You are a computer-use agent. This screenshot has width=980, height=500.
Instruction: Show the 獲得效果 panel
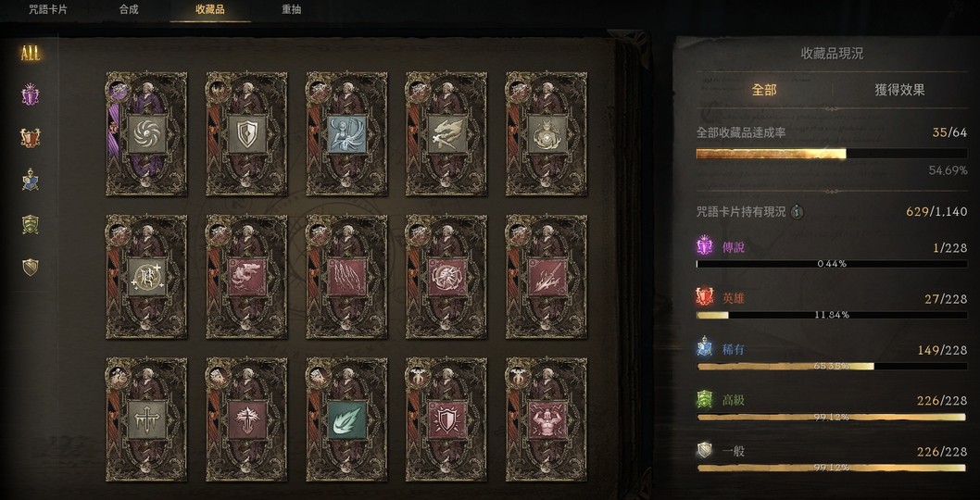point(899,90)
